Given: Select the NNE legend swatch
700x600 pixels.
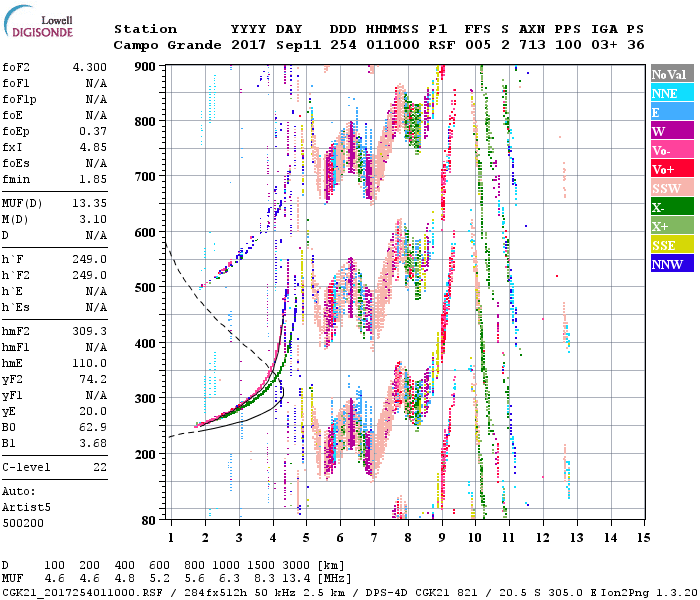Looking at the screenshot, I should (672, 93).
